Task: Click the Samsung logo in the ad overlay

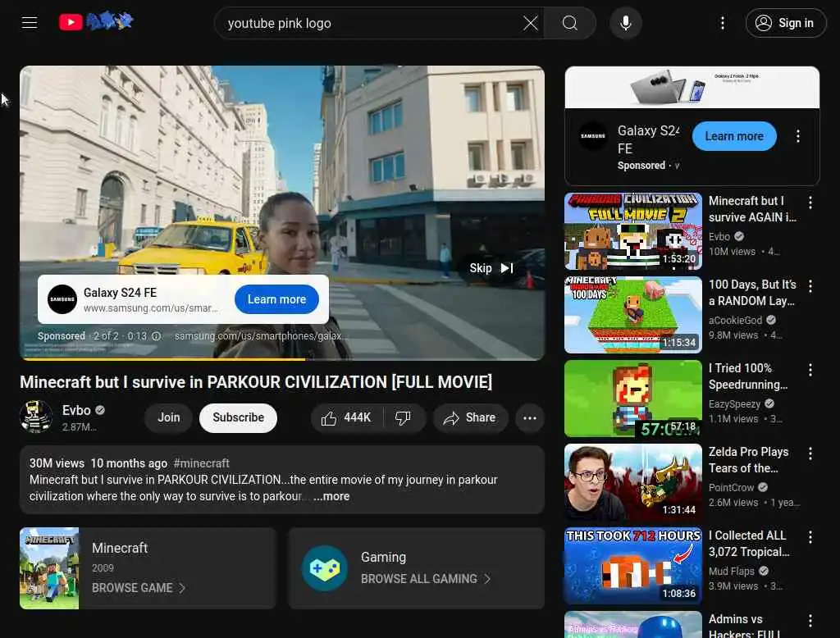Action: coord(62,299)
